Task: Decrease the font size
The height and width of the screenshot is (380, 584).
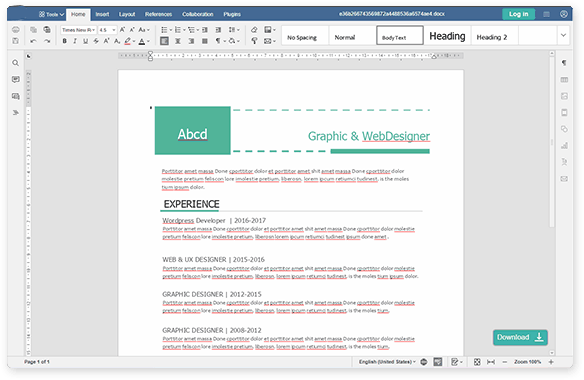Action: click(x=132, y=30)
